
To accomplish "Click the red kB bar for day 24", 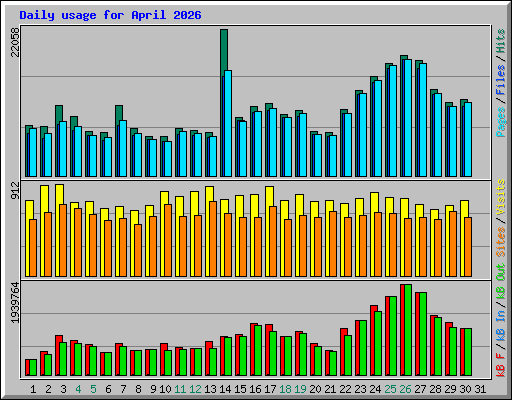I will coord(373,340).
